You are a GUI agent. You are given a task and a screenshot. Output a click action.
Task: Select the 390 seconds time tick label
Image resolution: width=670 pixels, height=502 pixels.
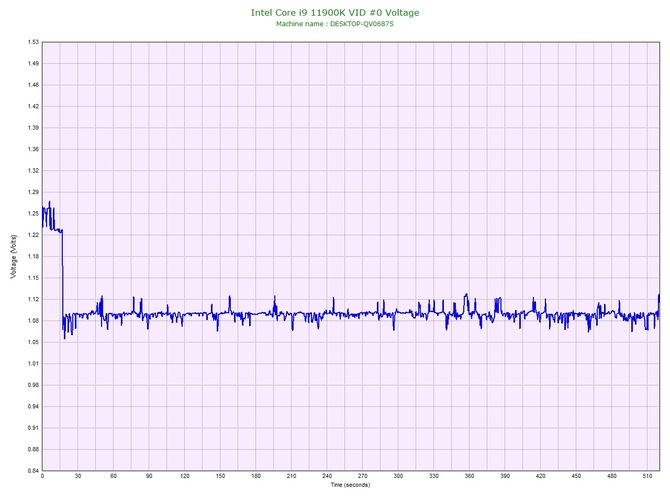(x=505, y=476)
